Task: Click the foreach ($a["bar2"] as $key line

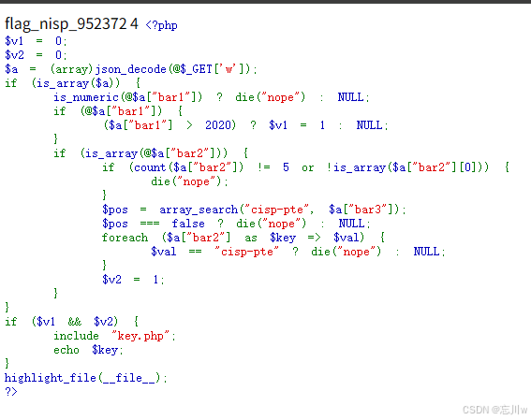Action: pyautogui.click(x=243, y=238)
